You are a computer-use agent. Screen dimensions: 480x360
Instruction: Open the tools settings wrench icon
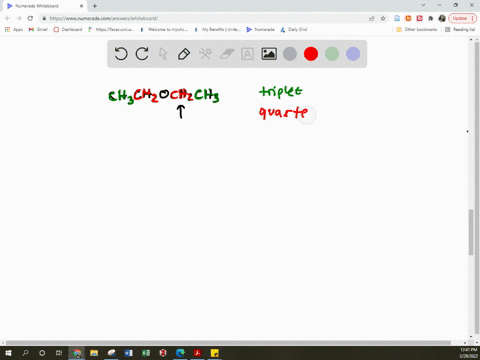tap(205, 54)
